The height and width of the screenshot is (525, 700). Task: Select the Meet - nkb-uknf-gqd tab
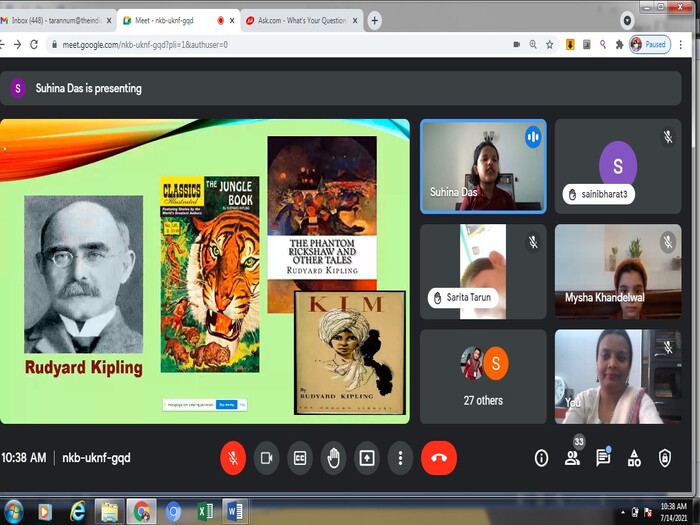point(179,21)
